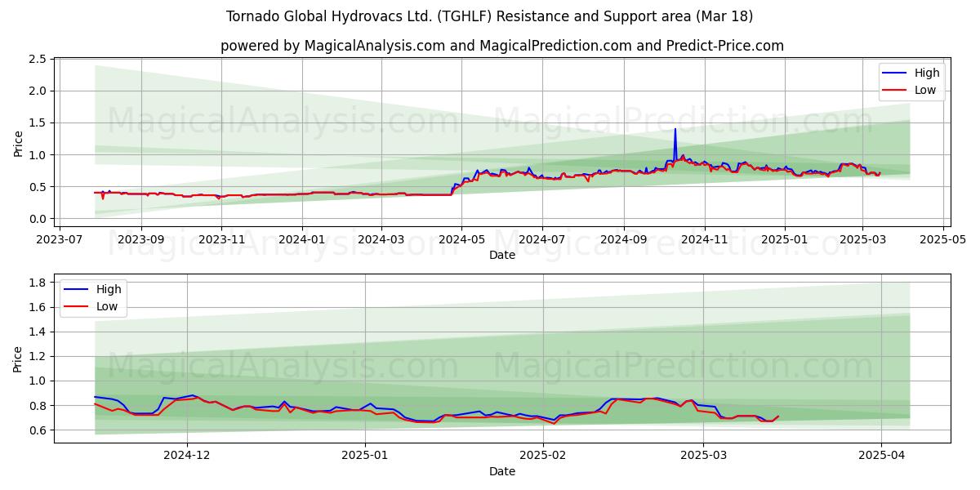
Task: Click the '2024-01' tick label
Action: tap(302, 239)
